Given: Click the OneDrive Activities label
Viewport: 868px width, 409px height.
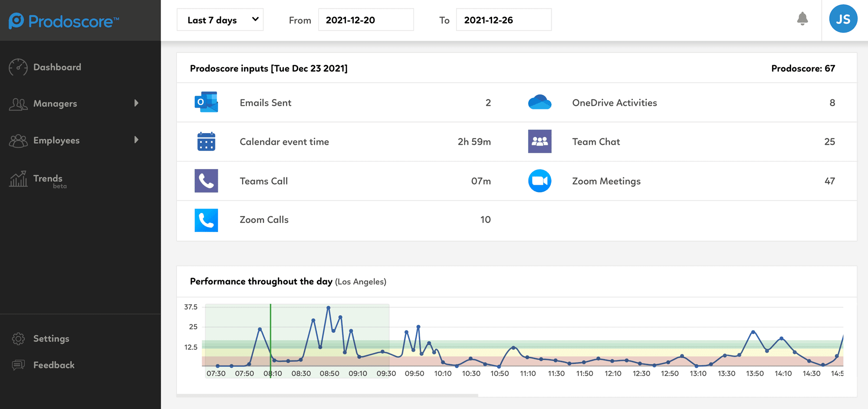Looking at the screenshot, I should point(615,103).
